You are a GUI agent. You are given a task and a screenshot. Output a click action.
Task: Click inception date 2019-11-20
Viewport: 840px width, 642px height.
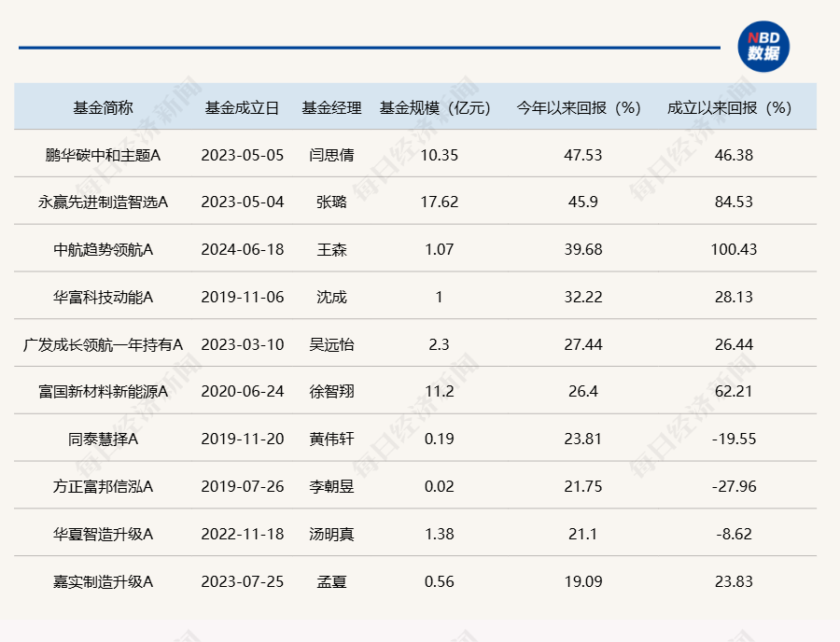(242, 440)
